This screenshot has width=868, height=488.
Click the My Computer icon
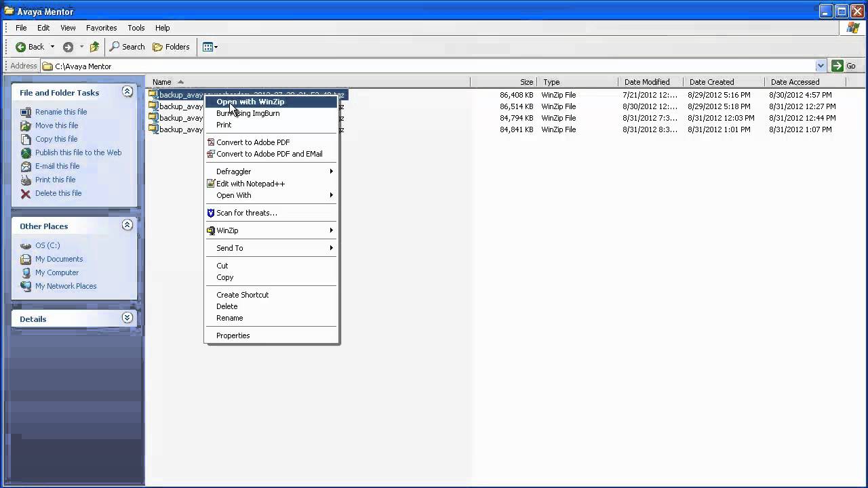(x=26, y=272)
